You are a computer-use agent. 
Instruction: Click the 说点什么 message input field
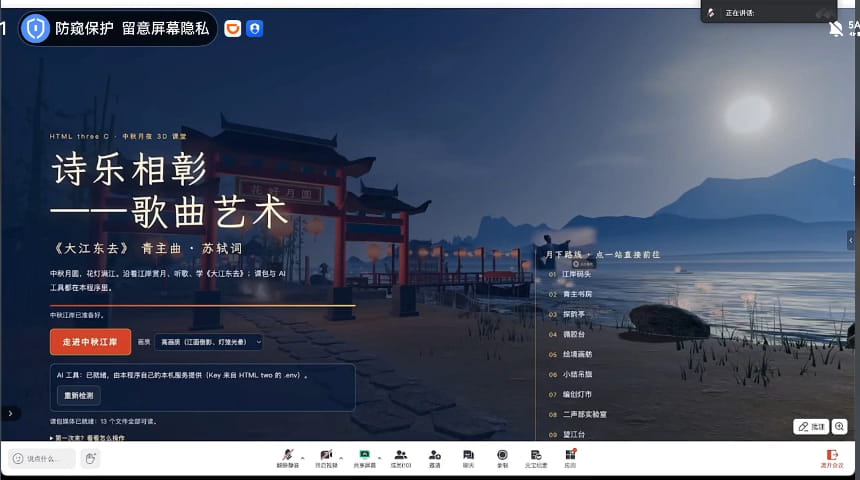42,459
